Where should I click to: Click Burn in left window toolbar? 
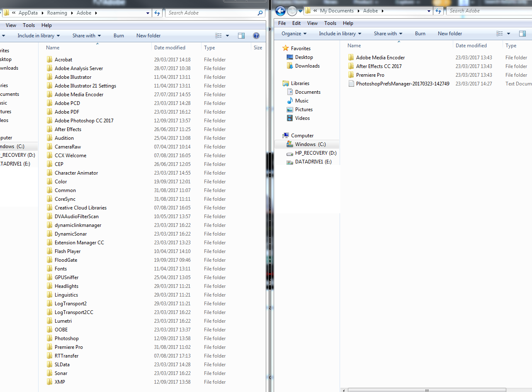[119, 36]
